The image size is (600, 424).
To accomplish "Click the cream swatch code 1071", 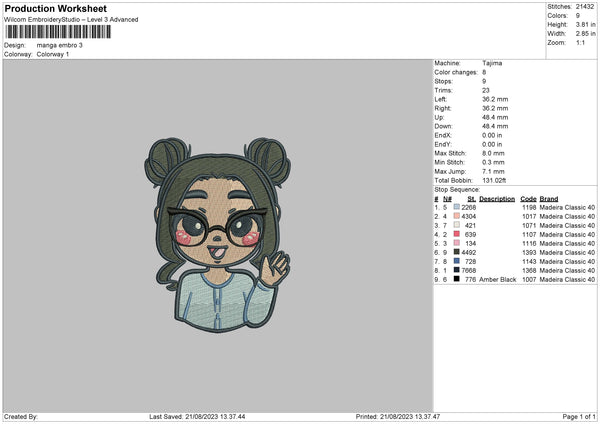I will pyautogui.click(x=457, y=225).
